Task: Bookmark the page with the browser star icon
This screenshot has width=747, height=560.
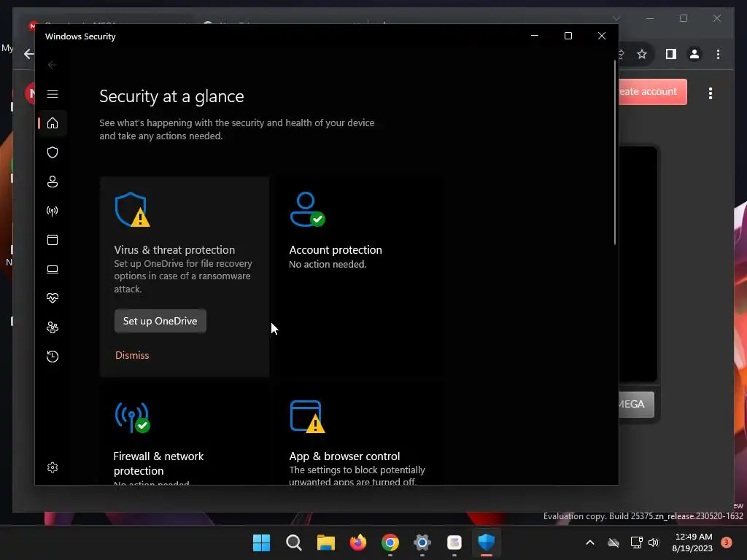Action: (x=642, y=54)
